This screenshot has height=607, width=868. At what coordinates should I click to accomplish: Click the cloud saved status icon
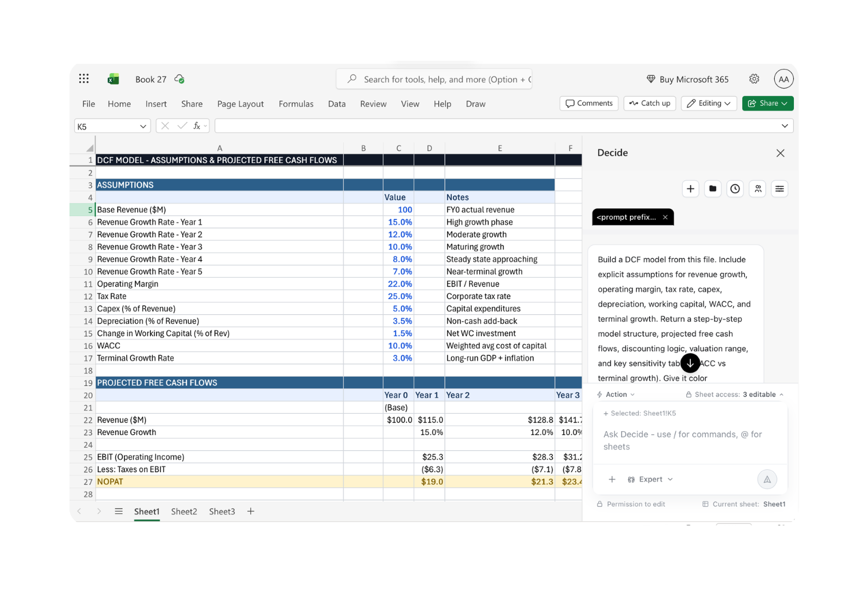180,79
